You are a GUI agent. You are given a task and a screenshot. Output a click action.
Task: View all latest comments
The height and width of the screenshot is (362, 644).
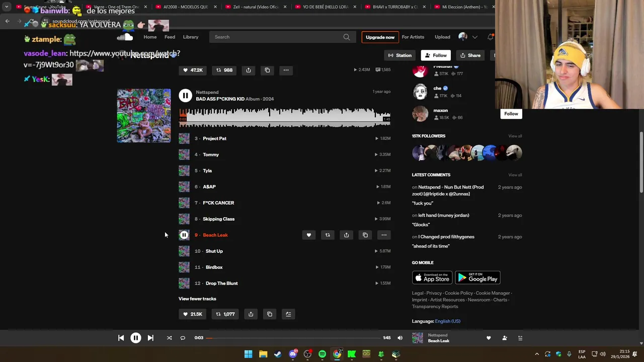[515, 175]
